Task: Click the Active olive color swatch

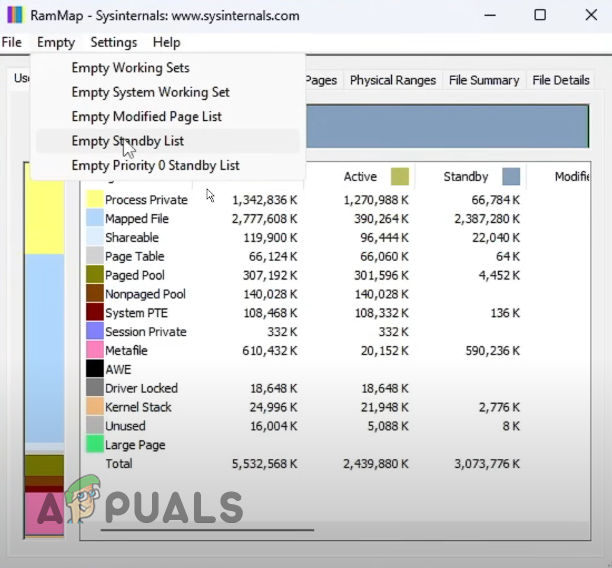Action: [400, 176]
